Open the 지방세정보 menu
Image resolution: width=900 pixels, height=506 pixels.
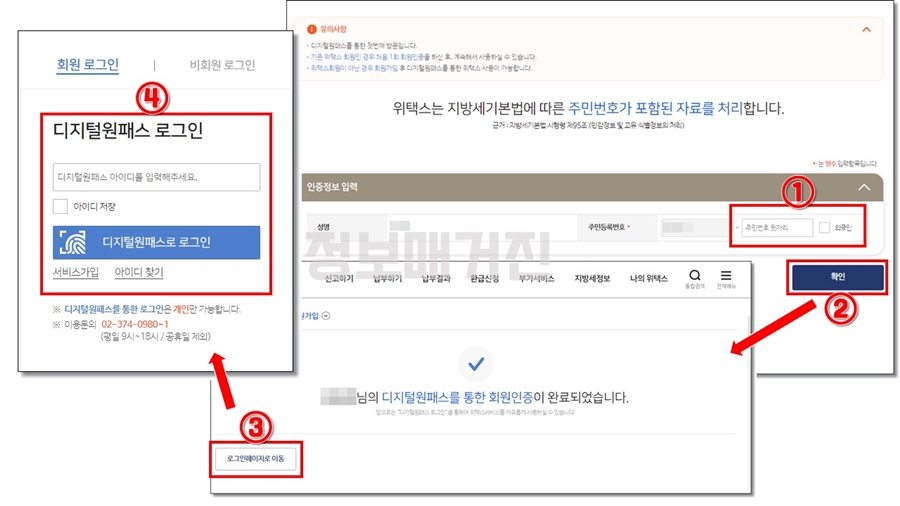click(592, 279)
